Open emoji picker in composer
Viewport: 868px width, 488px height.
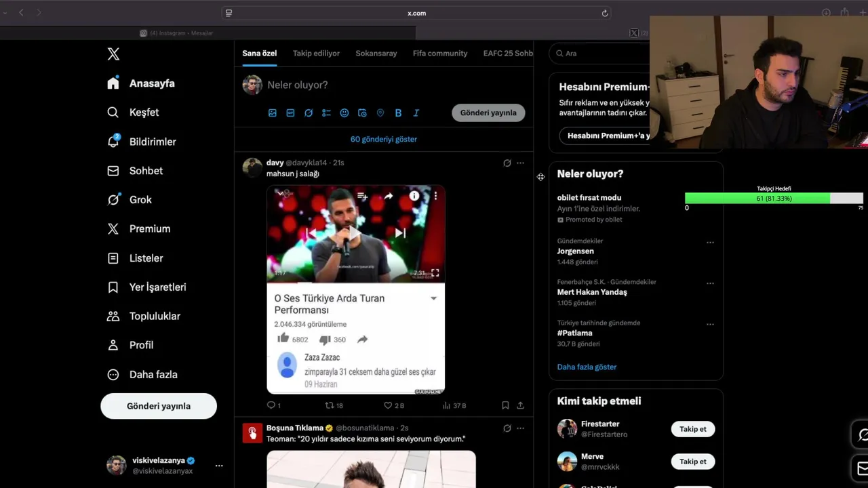coord(344,113)
